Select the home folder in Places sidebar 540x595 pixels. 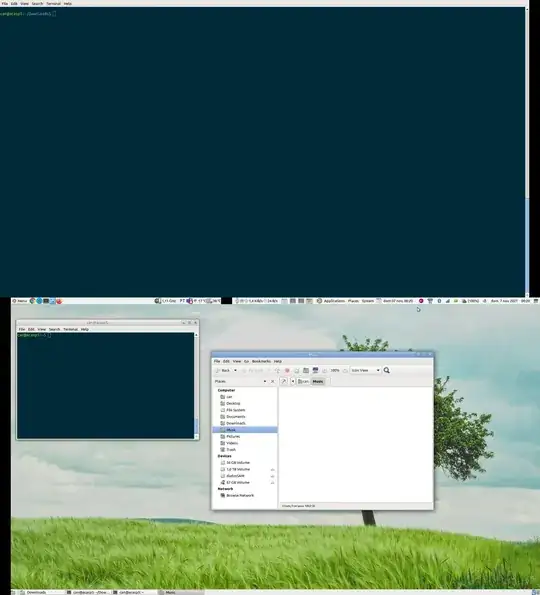click(x=245, y=397)
